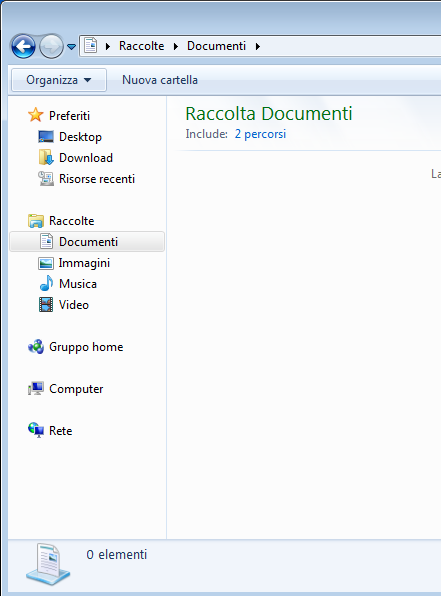Select the Preferiti star icon
This screenshot has height=596, width=441.
[x=35, y=115]
